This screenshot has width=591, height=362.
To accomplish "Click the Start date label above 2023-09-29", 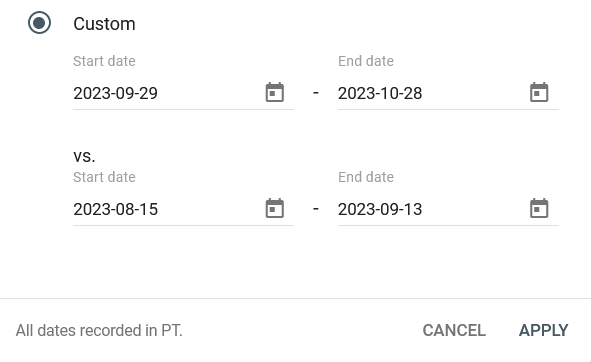I will (x=104, y=61).
